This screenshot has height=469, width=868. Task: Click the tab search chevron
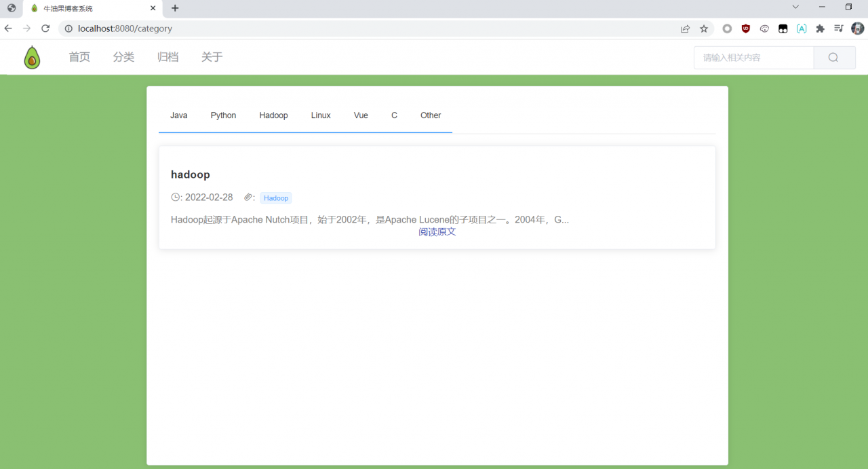point(795,7)
